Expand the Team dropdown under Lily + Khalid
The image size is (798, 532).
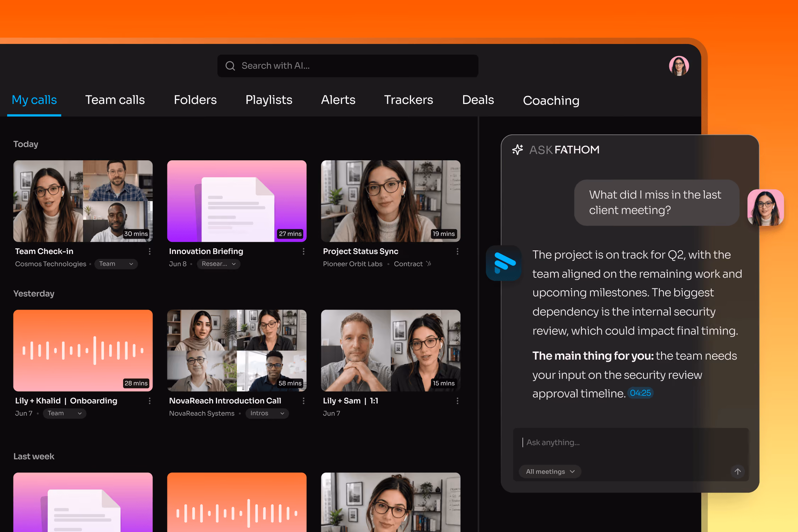(x=65, y=413)
